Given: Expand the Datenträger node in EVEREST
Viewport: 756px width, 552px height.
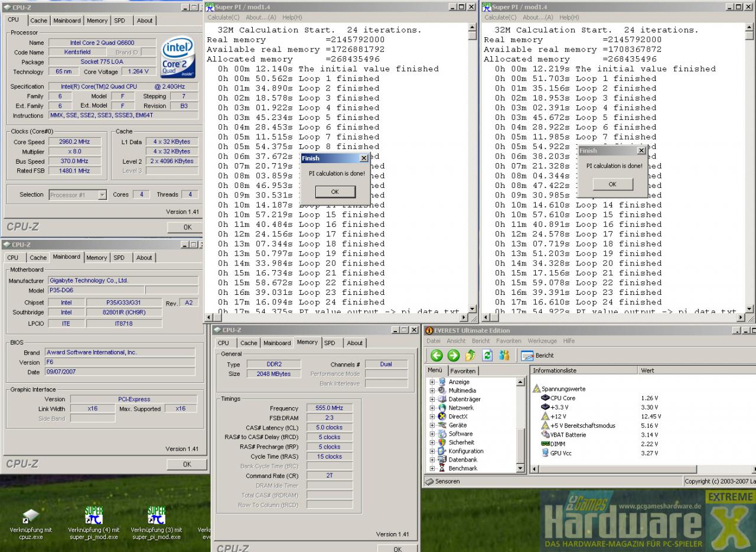Looking at the screenshot, I should (x=432, y=400).
